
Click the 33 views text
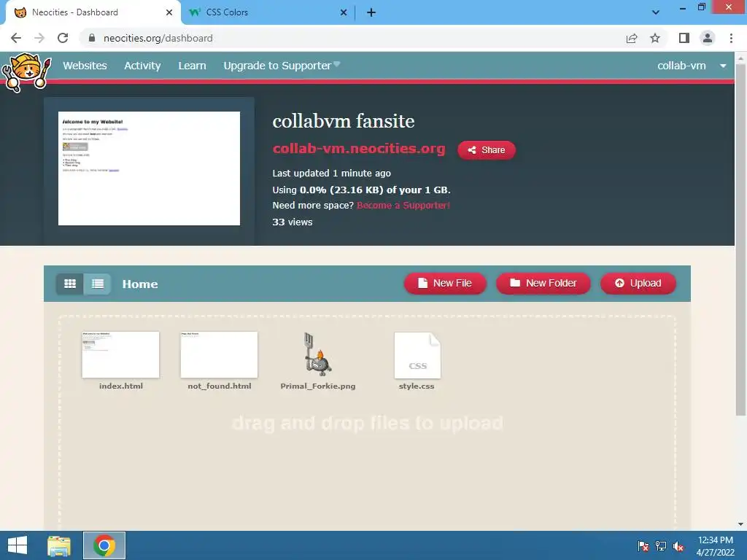coord(293,222)
